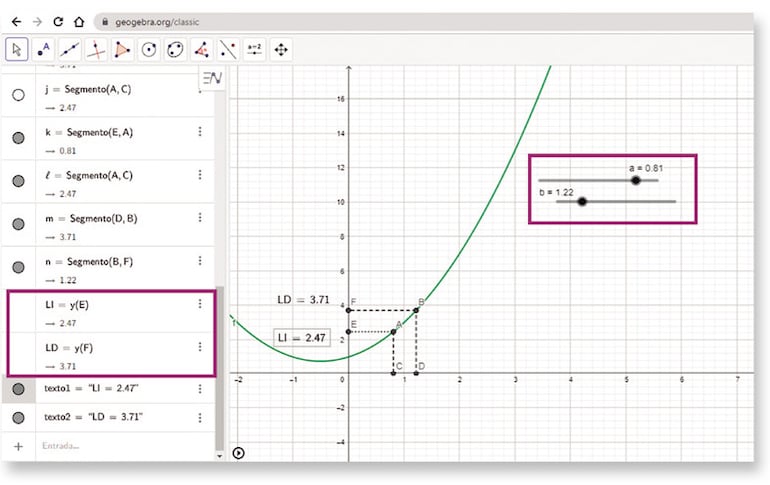Click the slider b handle
Viewport: 770px width, 485px height.
[582, 201]
